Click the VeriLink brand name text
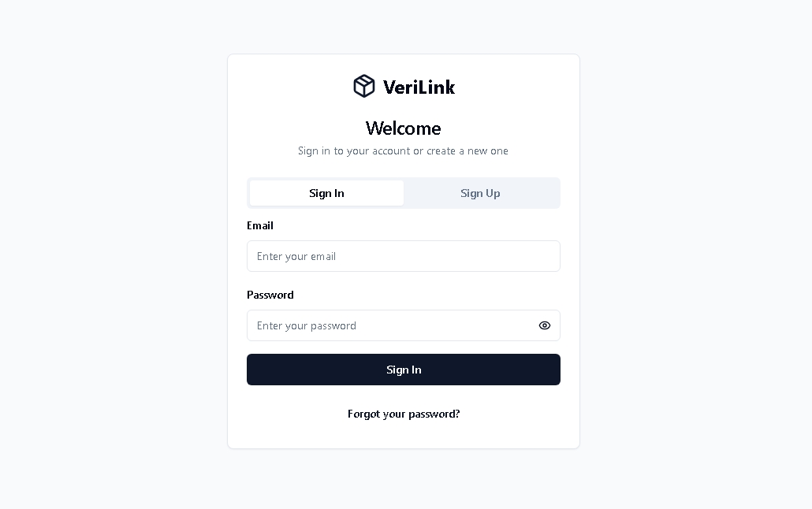The height and width of the screenshot is (509, 812). coord(419,87)
